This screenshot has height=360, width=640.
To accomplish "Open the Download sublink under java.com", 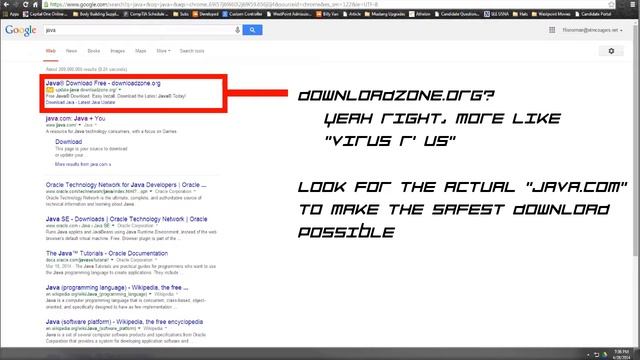I will pyautogui.click(x=69, y=142).
